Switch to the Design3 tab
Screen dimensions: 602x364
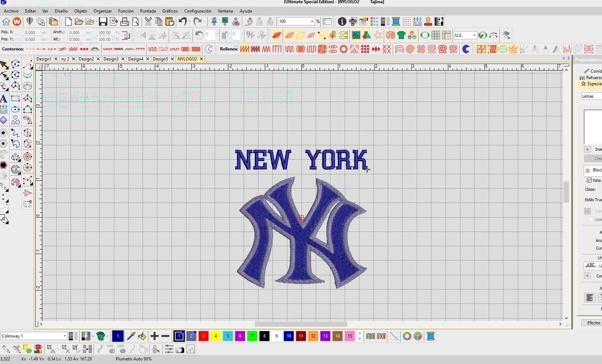coord(111,59)
